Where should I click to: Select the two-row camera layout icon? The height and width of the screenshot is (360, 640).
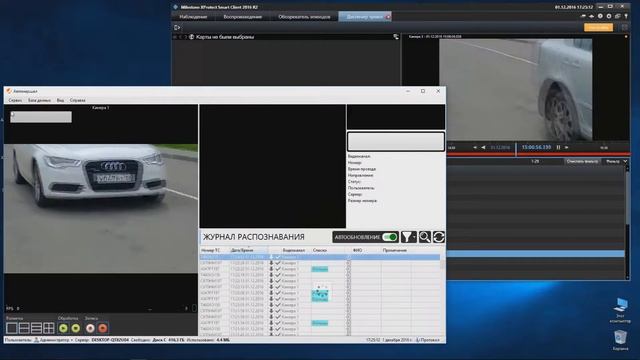coord(24,328)
